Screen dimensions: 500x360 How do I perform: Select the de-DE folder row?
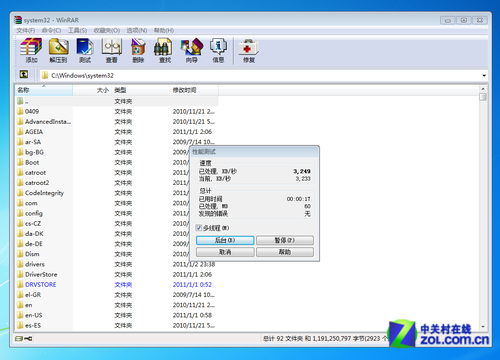103,244
